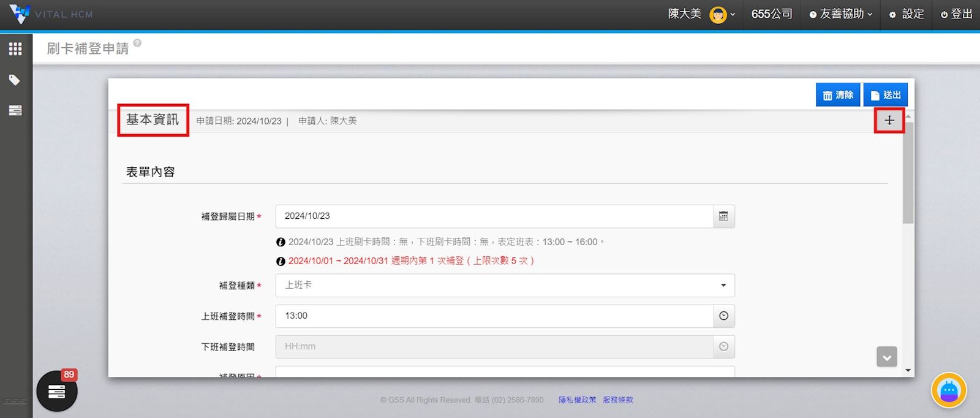This screenshot has height=418, width=980.
Task: Open the chatbot assistant icon
Action: [x=948, y=390]
